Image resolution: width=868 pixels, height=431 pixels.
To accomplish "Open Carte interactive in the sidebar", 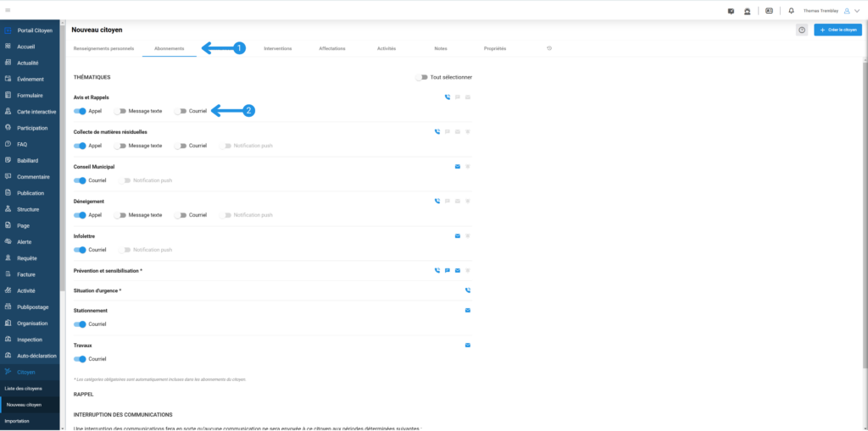I will (30, 112).
